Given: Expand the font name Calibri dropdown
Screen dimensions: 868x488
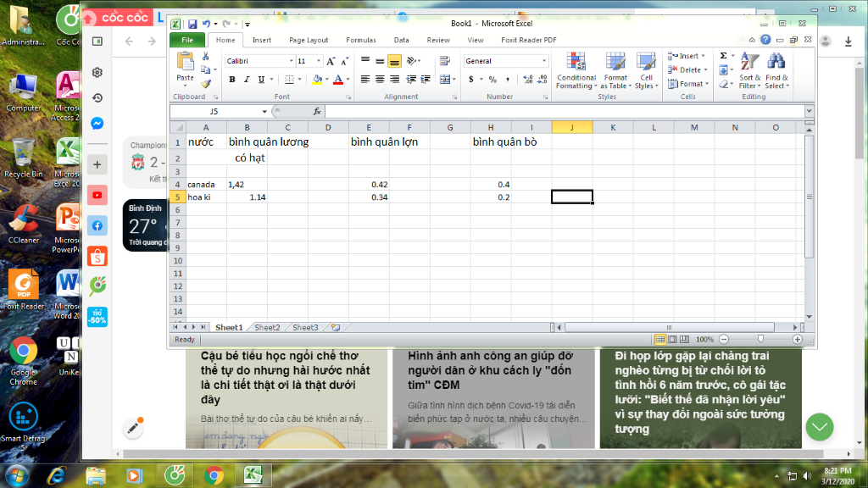Looking at the screenshot, I should [288, 61].
